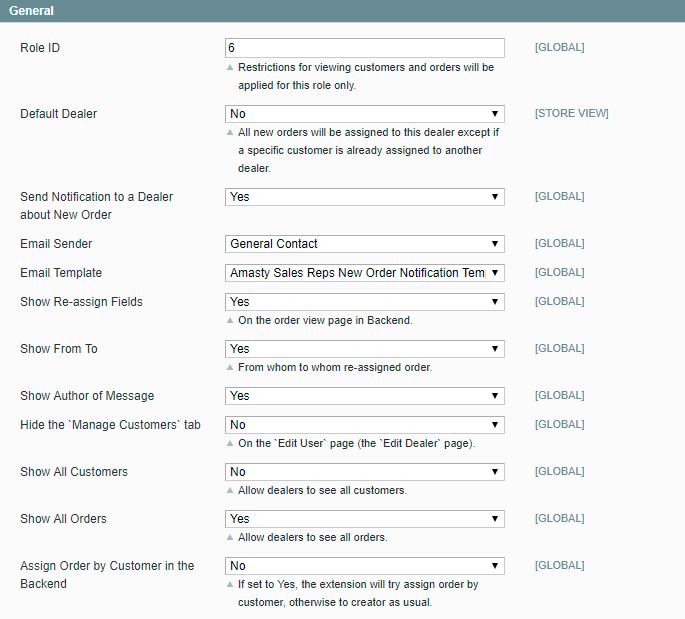Click hint triangle beside 'Allow dealers to see all customers'
The height and width of the screenshot is (619, 685).
(x=230, y=491)
